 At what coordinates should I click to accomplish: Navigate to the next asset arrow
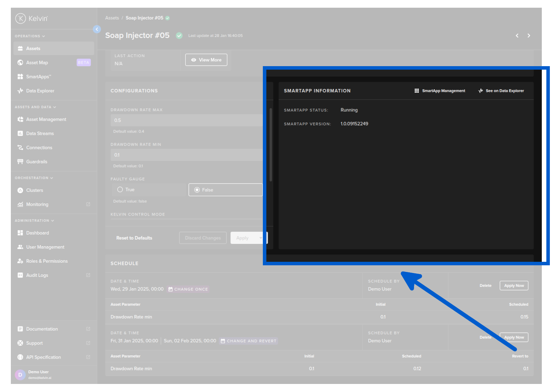click(x=528, y=36)
